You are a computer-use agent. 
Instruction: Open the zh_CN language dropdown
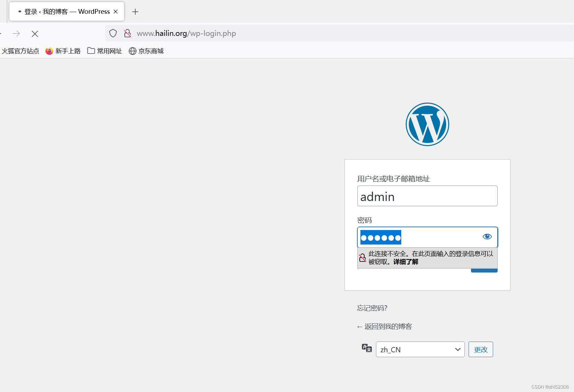(420, 350)
